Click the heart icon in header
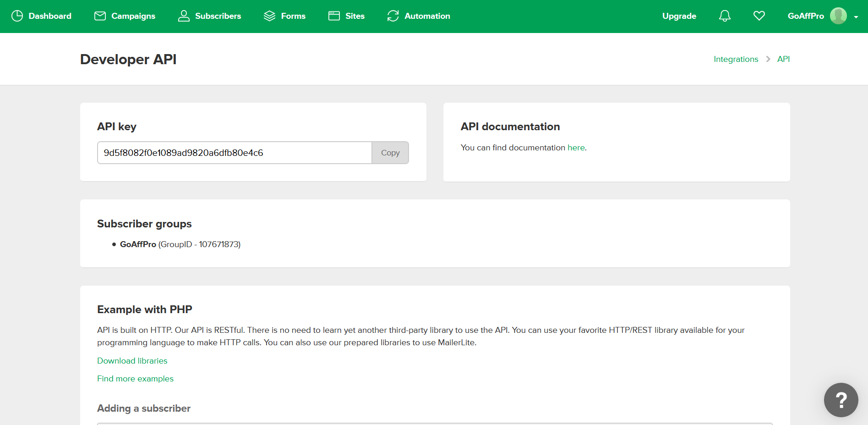This screenshot has height=425, width=868. 759,16
